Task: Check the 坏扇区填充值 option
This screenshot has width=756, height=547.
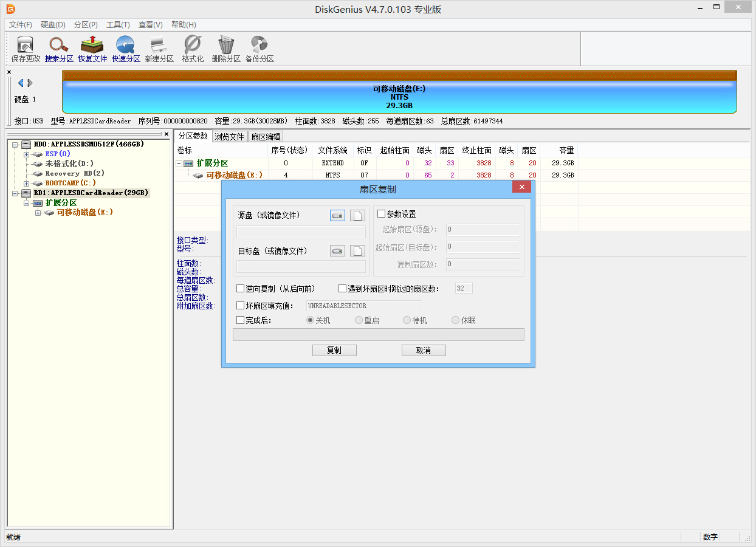Action: pos(240,306)
